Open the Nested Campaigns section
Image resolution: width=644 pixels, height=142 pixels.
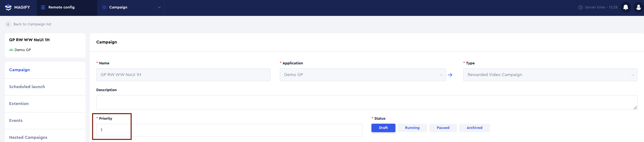click(x=28, y=137)
